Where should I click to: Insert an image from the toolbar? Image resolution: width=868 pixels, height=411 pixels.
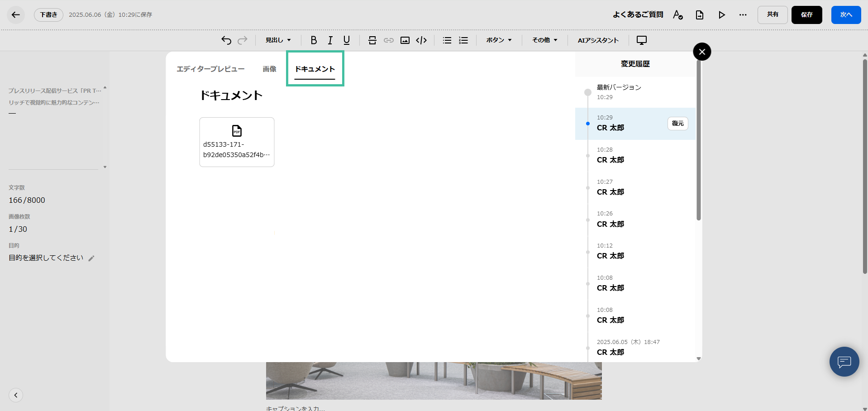point(405,40)
